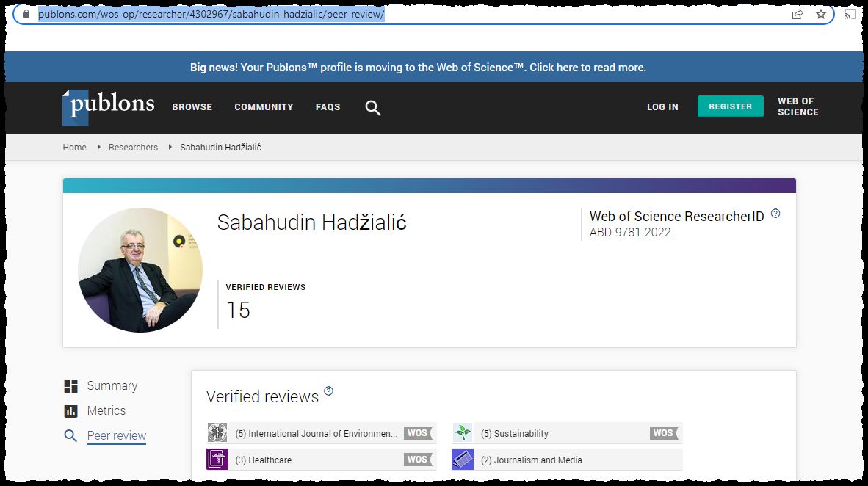
Task: Click the padlock site info icon
Action: coord(26,14)
